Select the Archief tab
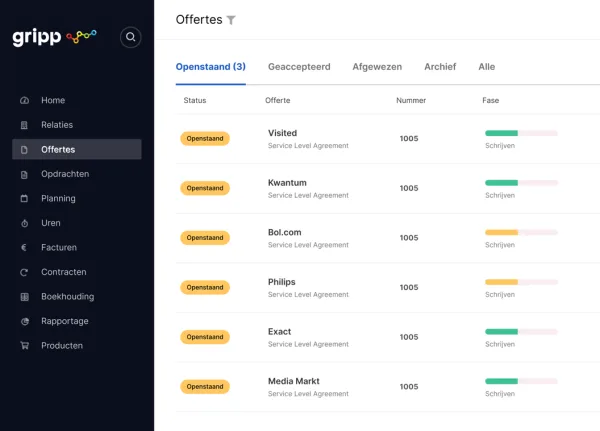 pos(440,67)
